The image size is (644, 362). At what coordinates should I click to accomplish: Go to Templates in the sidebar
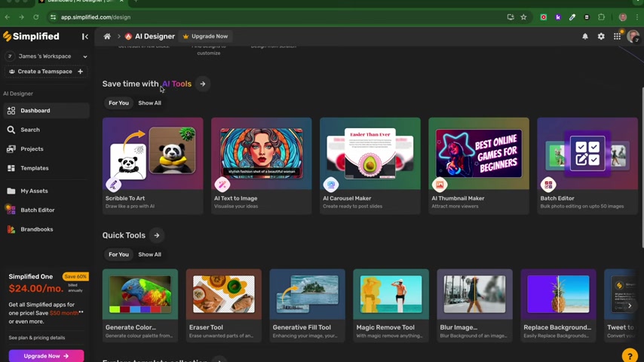point(35,168)
